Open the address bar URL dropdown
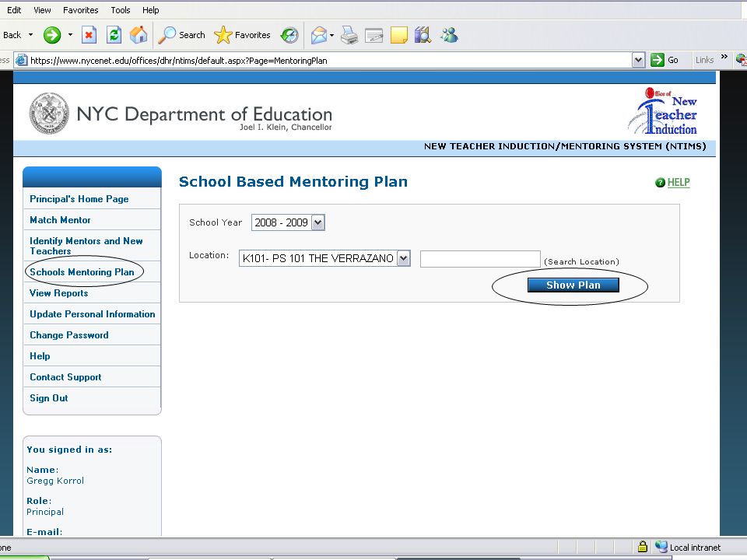747x560 pixels. [638, 60]
